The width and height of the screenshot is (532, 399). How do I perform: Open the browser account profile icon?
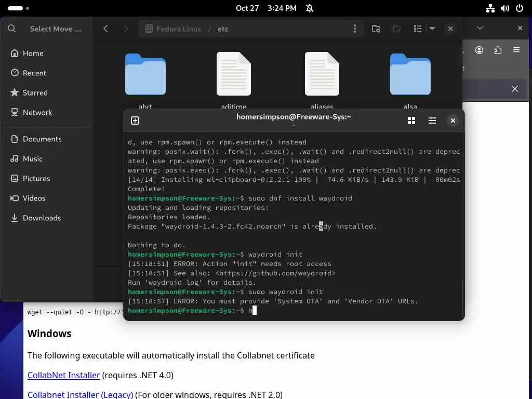pos(479,50)
